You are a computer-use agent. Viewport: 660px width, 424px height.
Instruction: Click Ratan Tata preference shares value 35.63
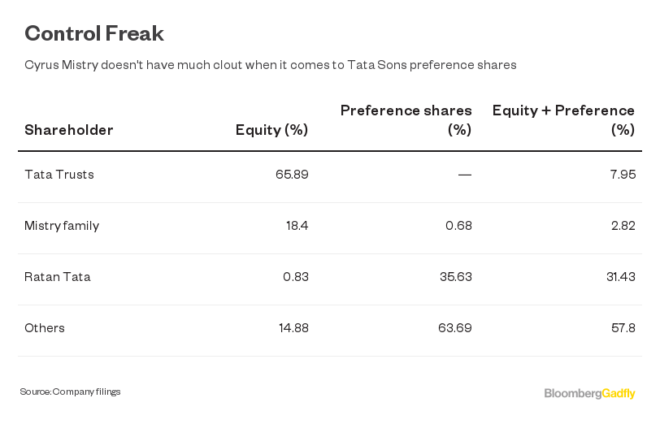pos(456,277)
